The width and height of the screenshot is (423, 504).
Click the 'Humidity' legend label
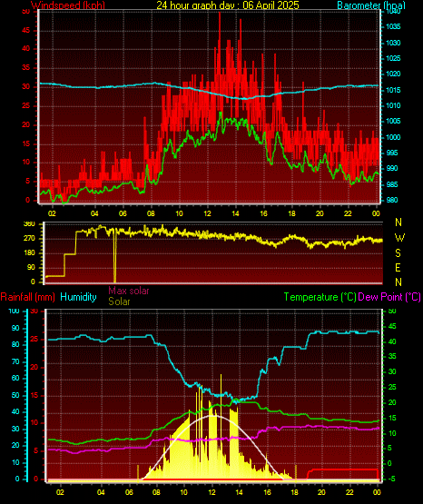(x=78, y=297)
